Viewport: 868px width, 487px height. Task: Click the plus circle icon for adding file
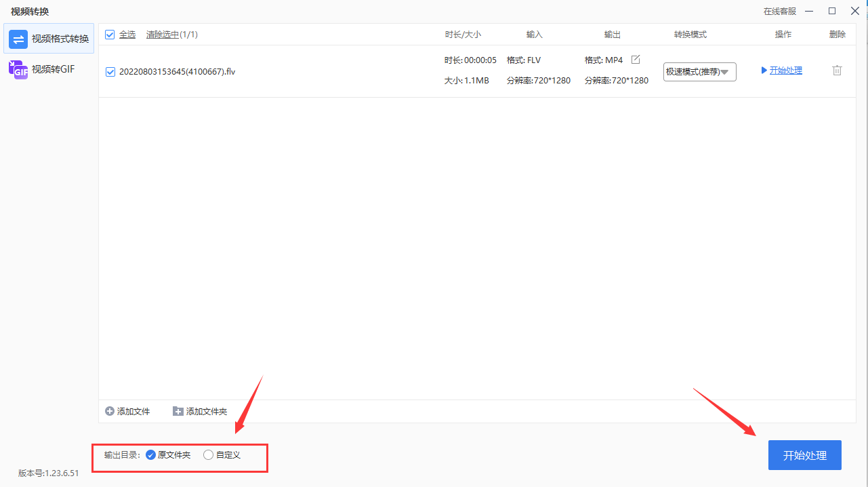click(x=110, y=411)
